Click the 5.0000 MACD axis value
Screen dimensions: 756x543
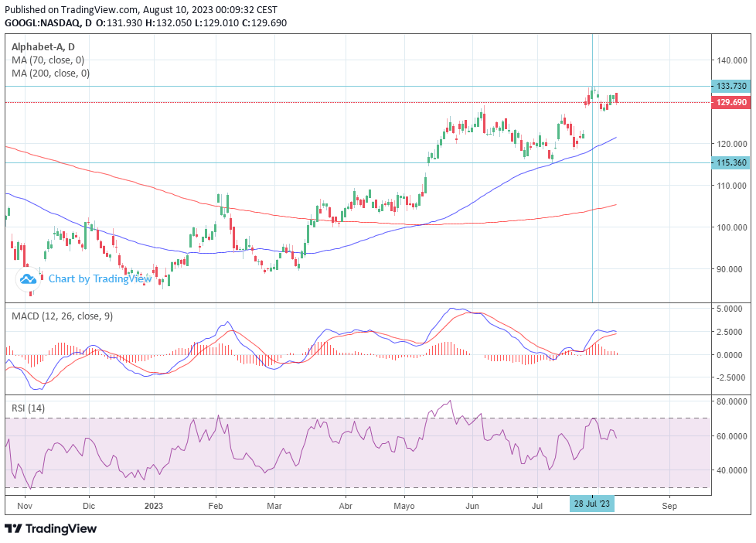730,309
